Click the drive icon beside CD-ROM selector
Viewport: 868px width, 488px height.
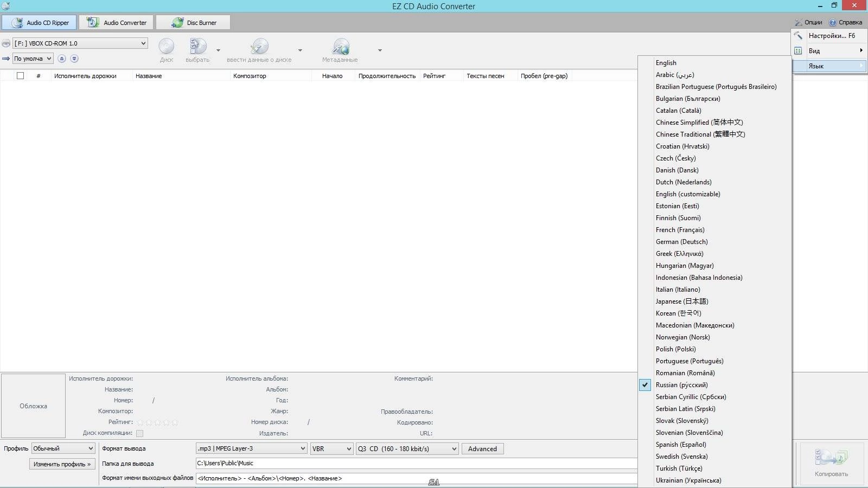point(6,43)
